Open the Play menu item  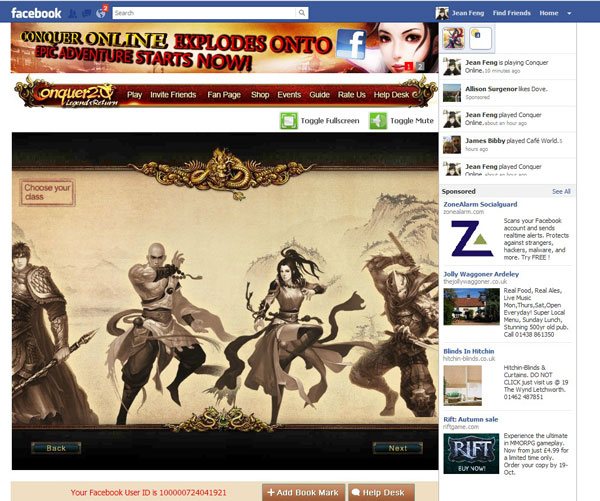[134, 95]
